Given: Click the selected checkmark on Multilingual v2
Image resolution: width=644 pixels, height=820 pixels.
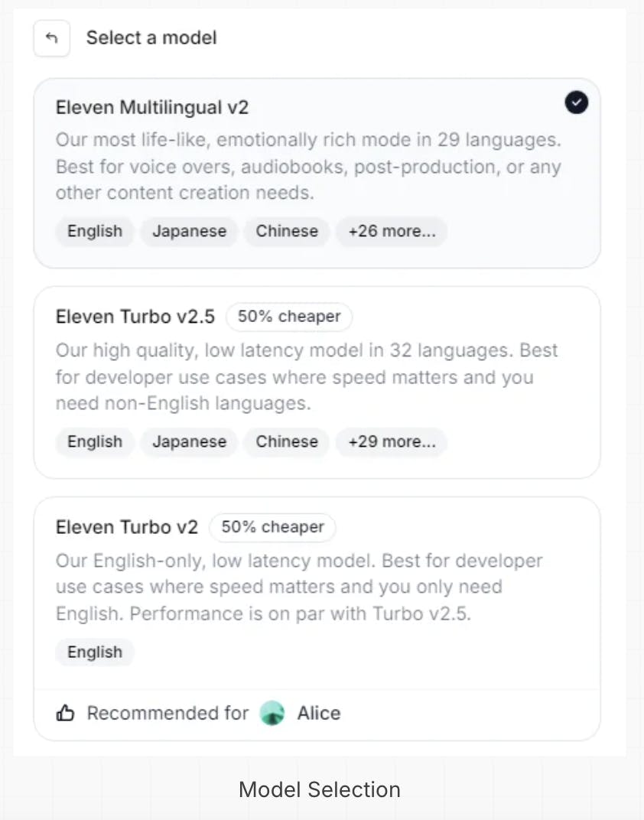Looking at the screenshot, I should pos(577,102).
